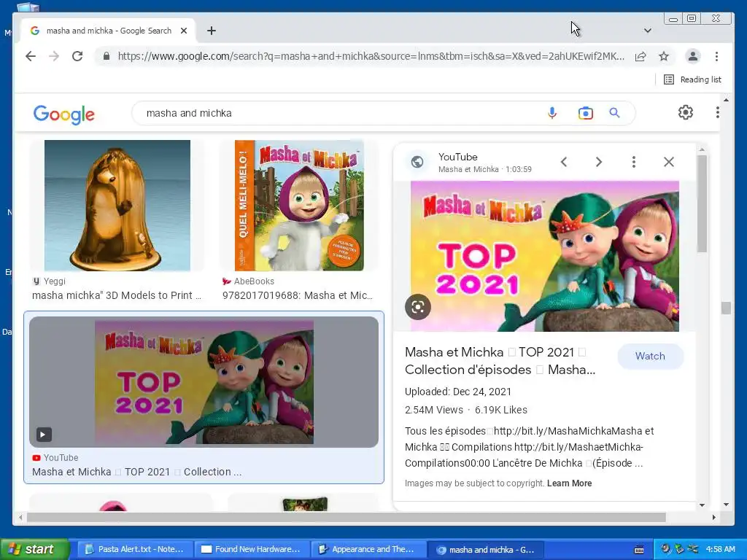Viewport: 747px width, 560px height.
Task: Click the padlock site info icon
Action: (107, 56)
